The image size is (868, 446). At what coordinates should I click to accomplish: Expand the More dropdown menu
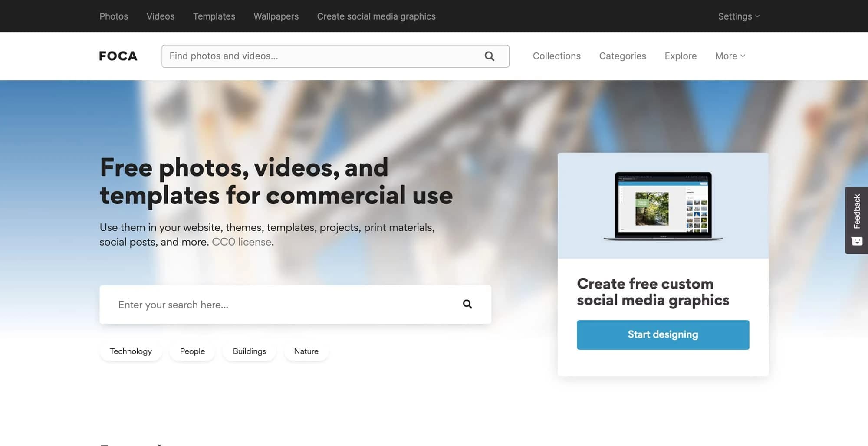pos(730,56)
